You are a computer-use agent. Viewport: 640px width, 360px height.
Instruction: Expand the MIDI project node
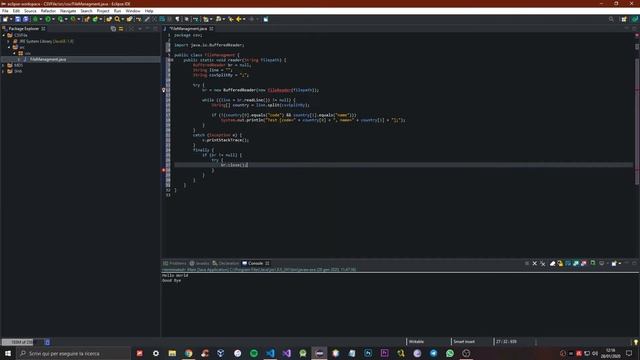click(x=4, y=65)
